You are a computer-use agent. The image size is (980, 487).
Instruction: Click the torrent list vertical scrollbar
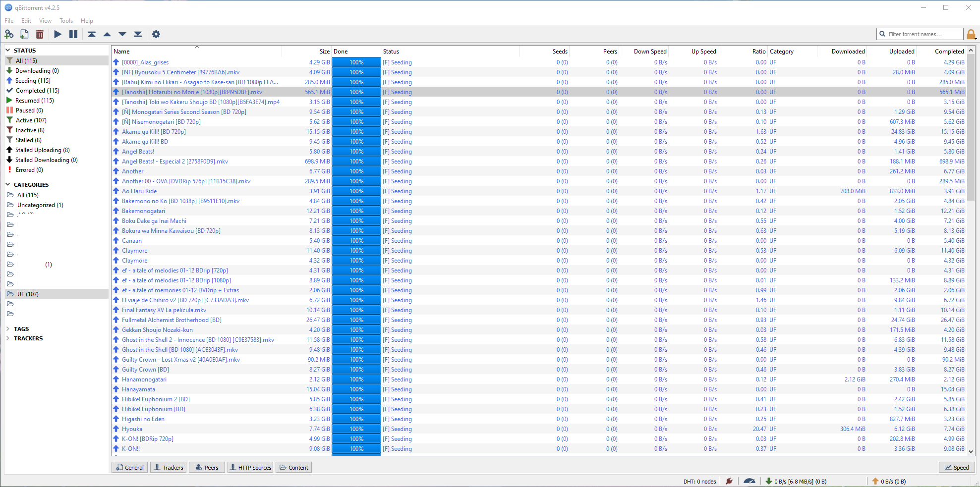[x=971, y=127]
